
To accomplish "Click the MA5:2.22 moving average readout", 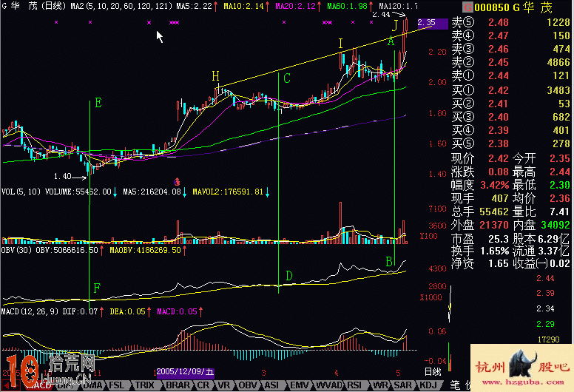I will point(194,6).
